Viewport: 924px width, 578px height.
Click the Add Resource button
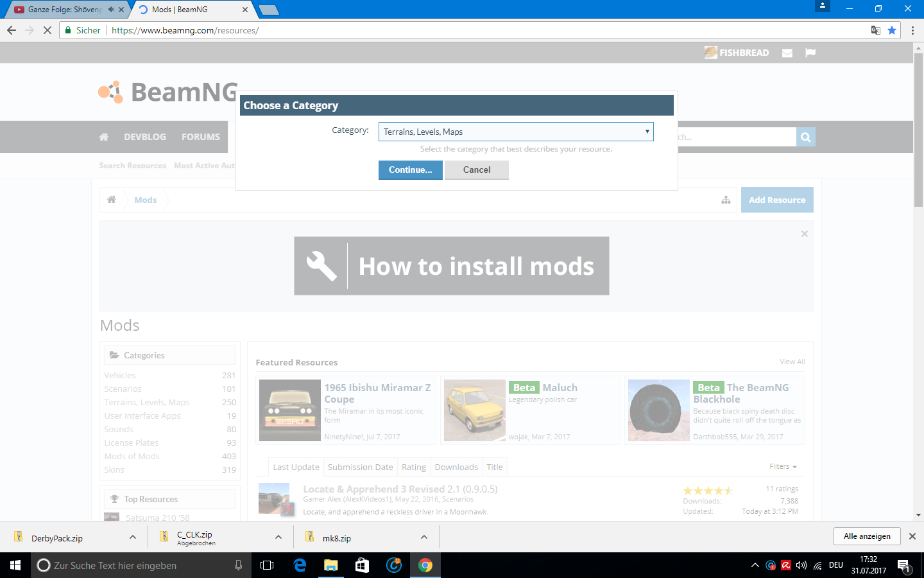pyautogui.click(x=777, y=200)
